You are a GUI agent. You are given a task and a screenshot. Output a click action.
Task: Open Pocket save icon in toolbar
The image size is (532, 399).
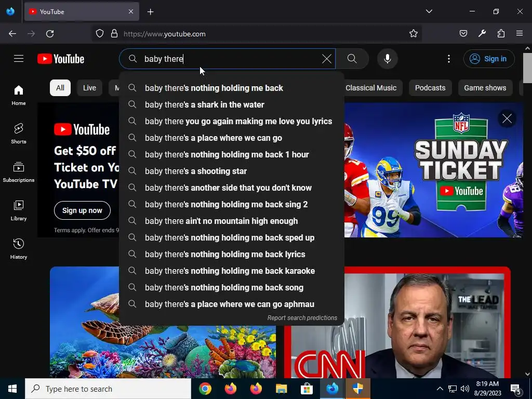coord(463,34)
